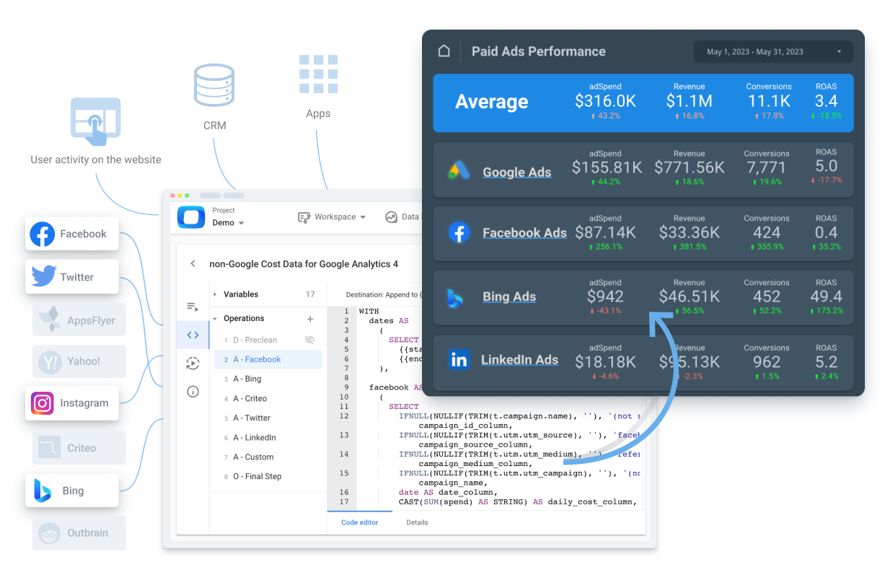Open the LinkedIn Ads link

(x=519, y=360)
